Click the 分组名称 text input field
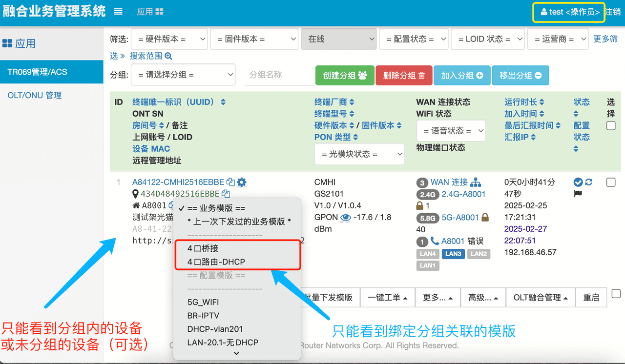The image size is (625, 364). click(279, 75)
